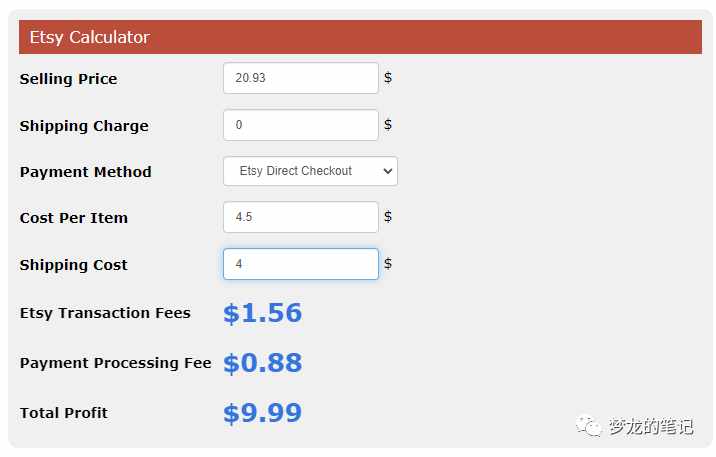Click the Etsy Calculator header bar

[360, 37]
